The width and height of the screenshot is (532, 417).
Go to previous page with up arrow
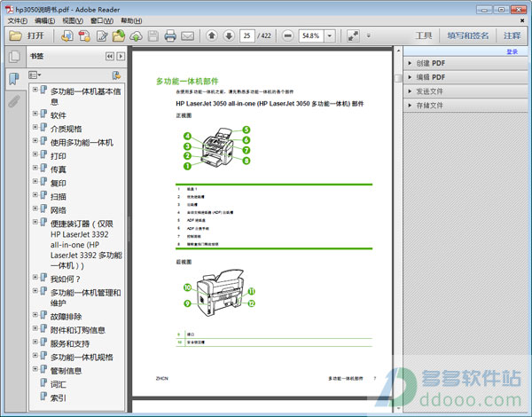click(x=212, y=35)
